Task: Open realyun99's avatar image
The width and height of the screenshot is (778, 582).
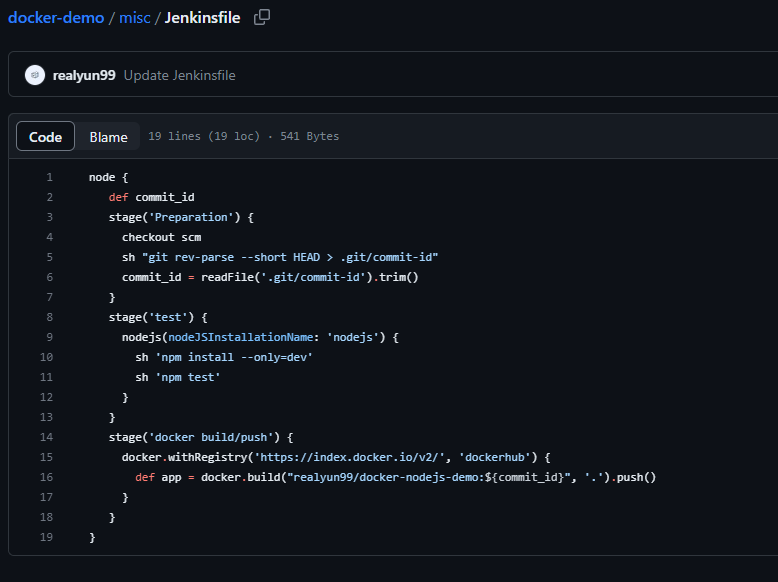Action: coord(35,75)
